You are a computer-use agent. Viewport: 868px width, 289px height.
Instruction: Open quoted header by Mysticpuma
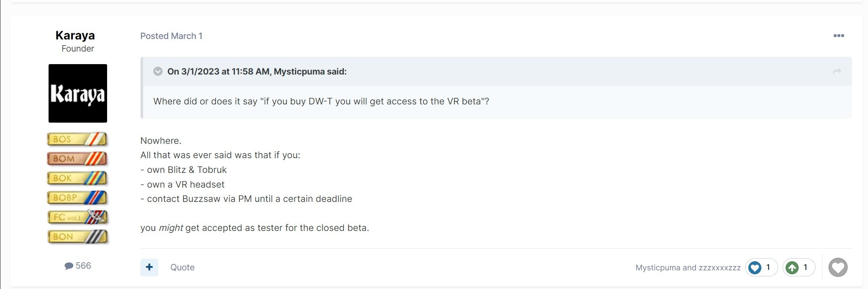point(257,71)
